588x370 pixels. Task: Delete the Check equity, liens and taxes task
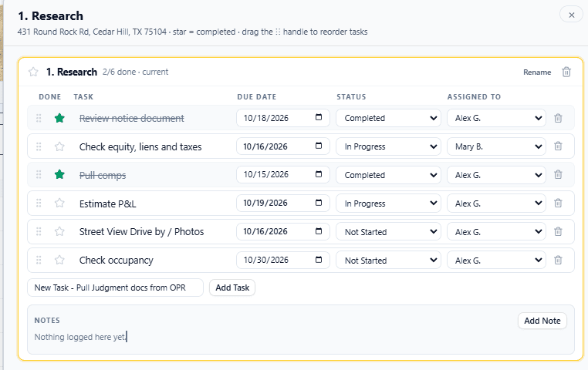click(558, 146)
